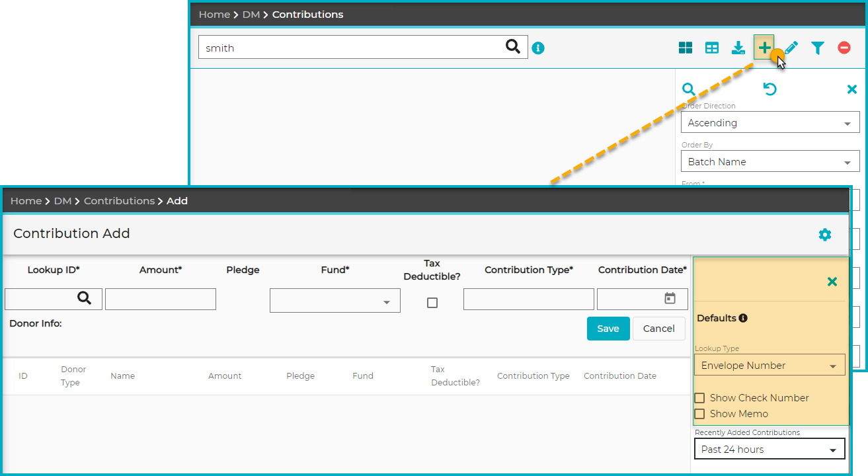
Task: Open the Order By Batch Name dropdown
Action: 770,161
